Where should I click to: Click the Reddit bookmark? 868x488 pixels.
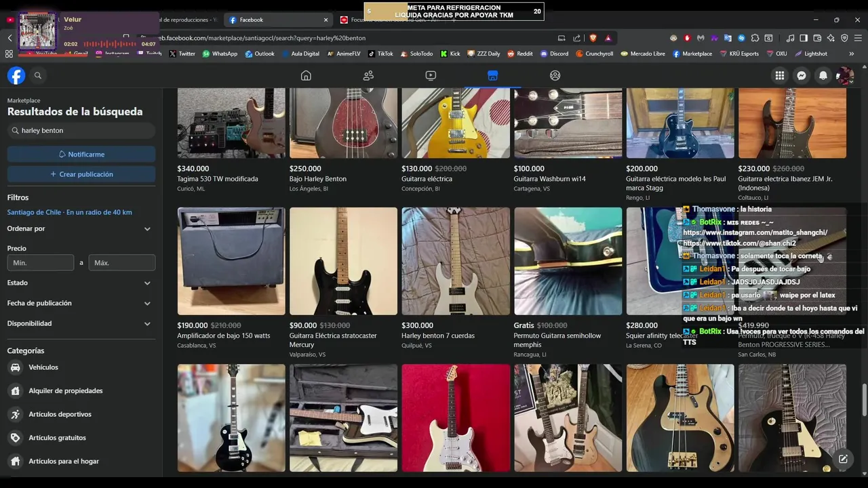click(519, 54)
